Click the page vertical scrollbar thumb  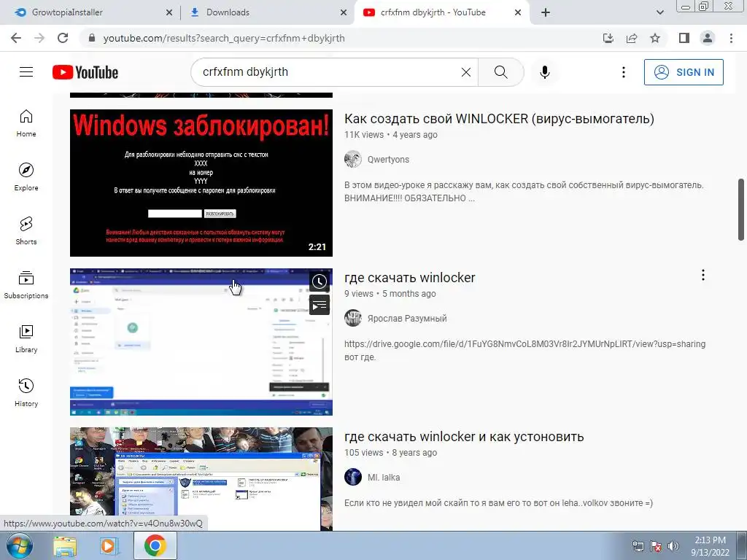[741, 209]
